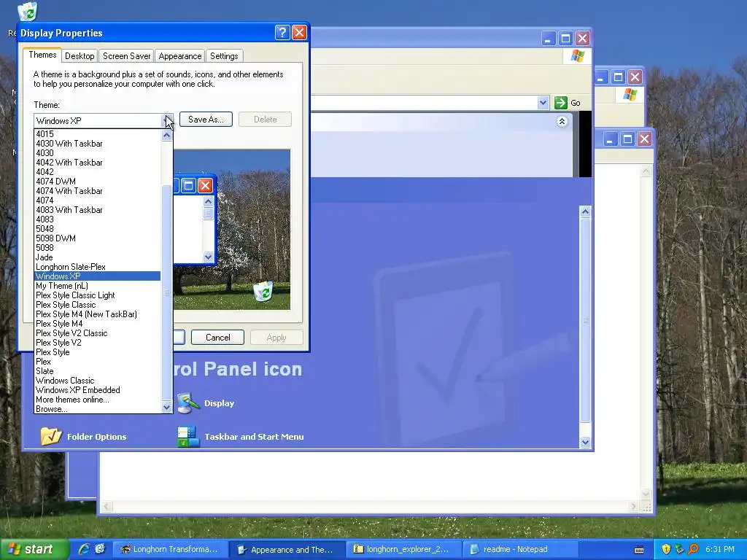Click the network connection tray icon
The image size is (747, 560).
679,549
